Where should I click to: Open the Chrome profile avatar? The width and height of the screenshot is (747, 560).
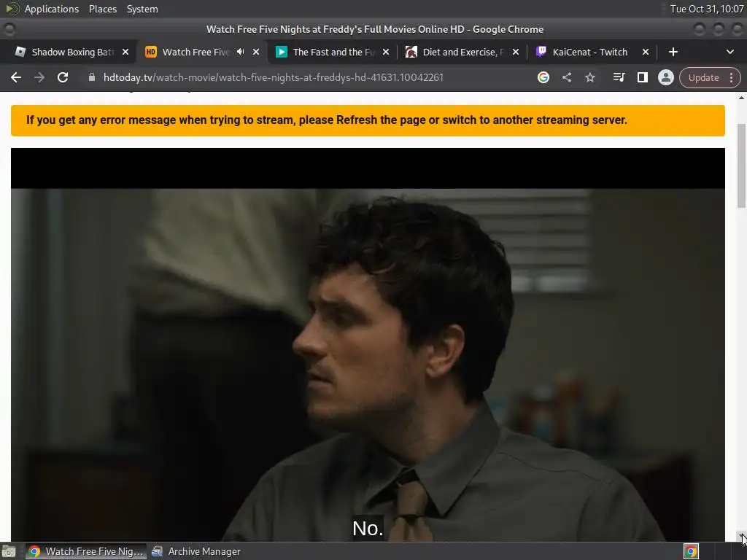tap(665, 77)
